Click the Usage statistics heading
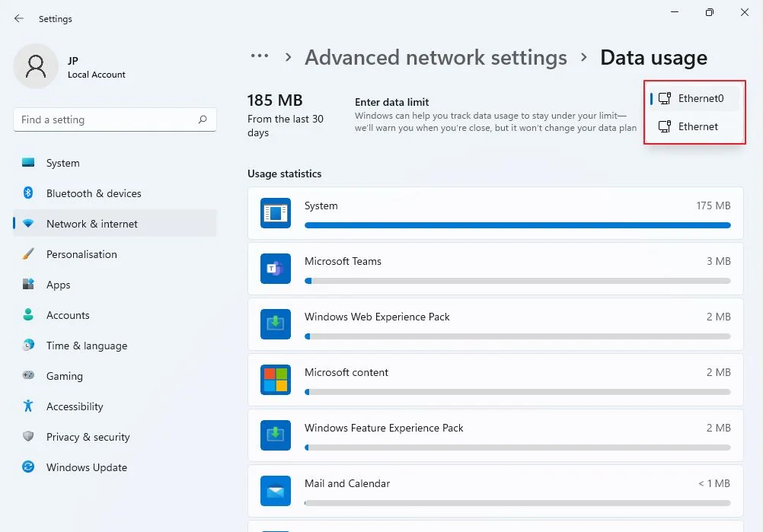This screenshot has height=532, width=763. [284, 174]
